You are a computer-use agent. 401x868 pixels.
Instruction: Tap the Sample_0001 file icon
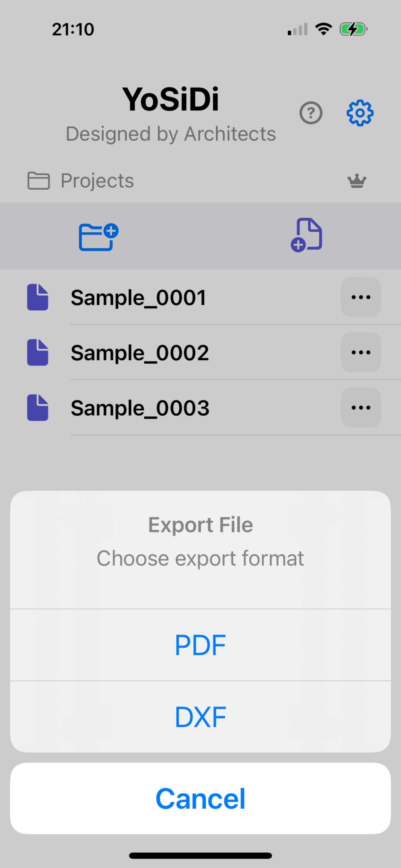[38, 297]
